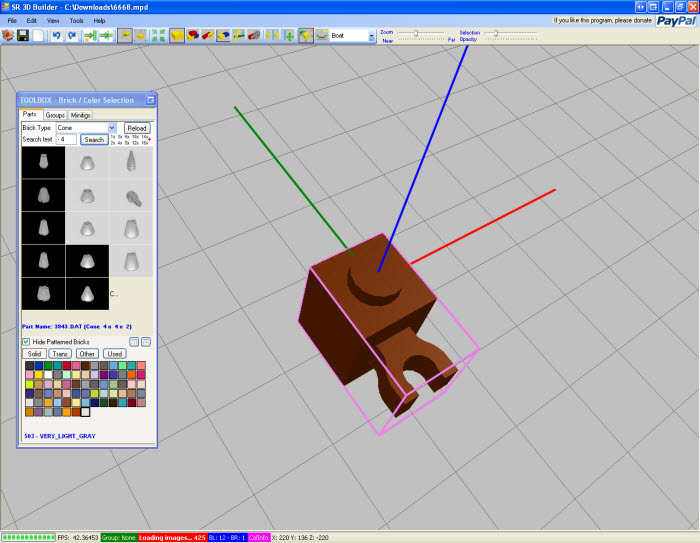700x543 pixels.
Task: Expand the Boat model dropdown in toolbar
Action: [373, 36]
